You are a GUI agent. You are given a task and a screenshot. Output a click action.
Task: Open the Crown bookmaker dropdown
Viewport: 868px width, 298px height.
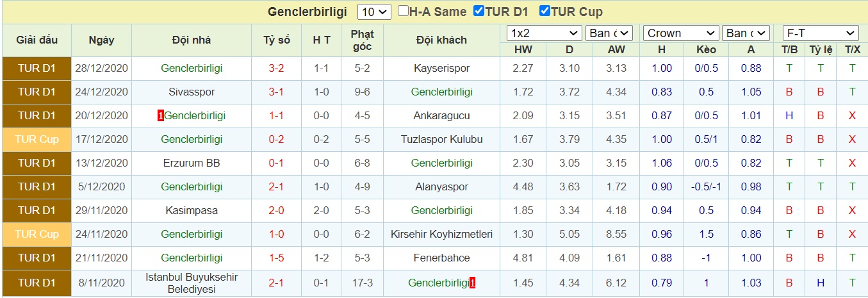[682, 33]
